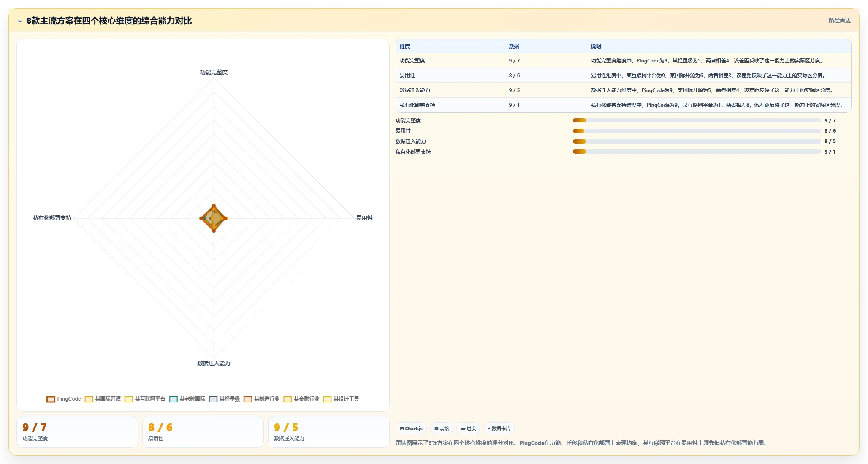Select the 私有化部署支持 table row cell
The height and width of the screenshot is (464, 868).
[x=418, y=105]
